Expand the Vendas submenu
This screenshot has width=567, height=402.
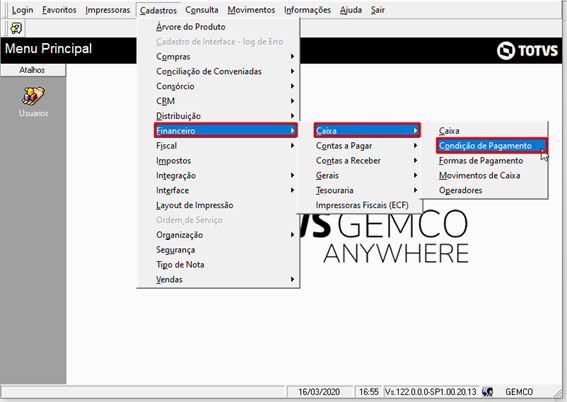coord(218,279)
